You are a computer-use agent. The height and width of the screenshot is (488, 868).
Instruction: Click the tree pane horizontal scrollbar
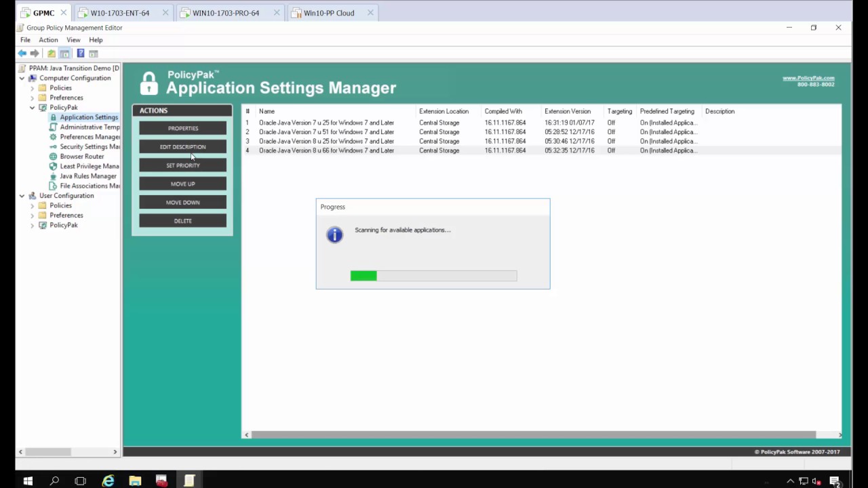click(68, 451)
